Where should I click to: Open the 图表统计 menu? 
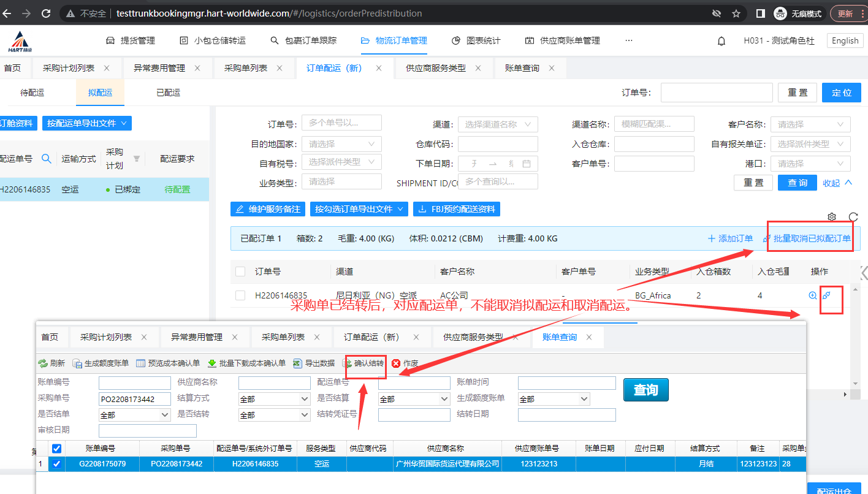(476, 41)
